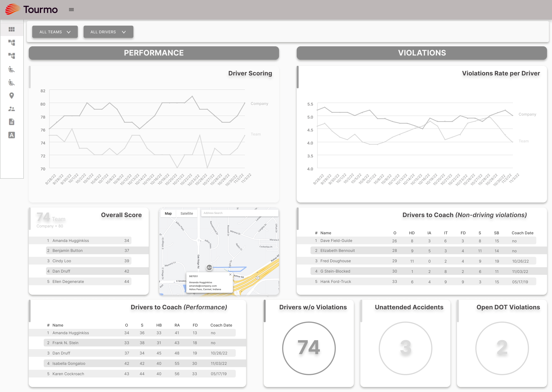Open the people group sidebar icon
552x392 pixels.
12,109
